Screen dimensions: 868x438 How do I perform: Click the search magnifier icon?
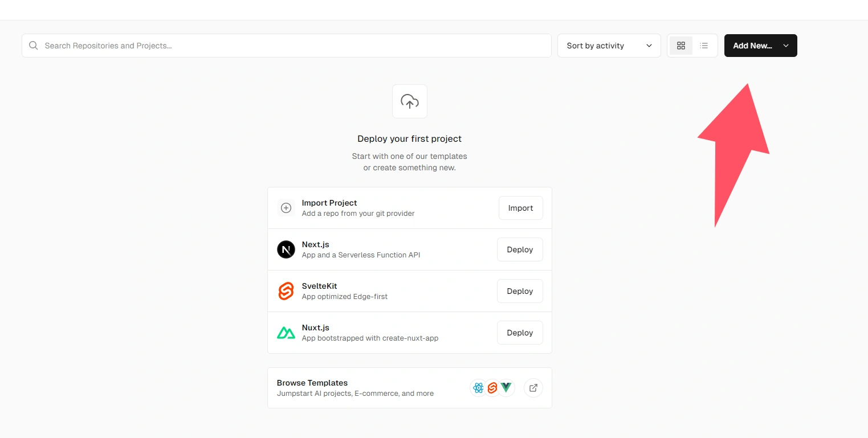(x=34, y=46)
